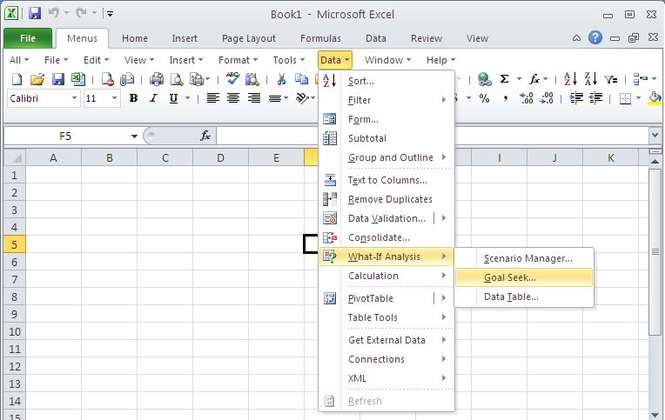The height and width of the screenshot is (420, 665).
Task: Apply comma style format
Action: pos(505,98)
